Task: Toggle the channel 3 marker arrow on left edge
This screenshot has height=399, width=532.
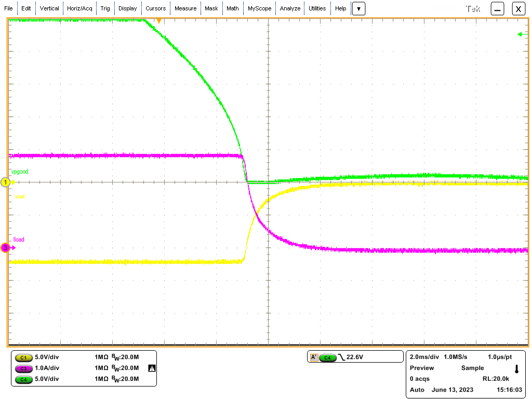Action: pyautogui.click(x=5, y=248)
